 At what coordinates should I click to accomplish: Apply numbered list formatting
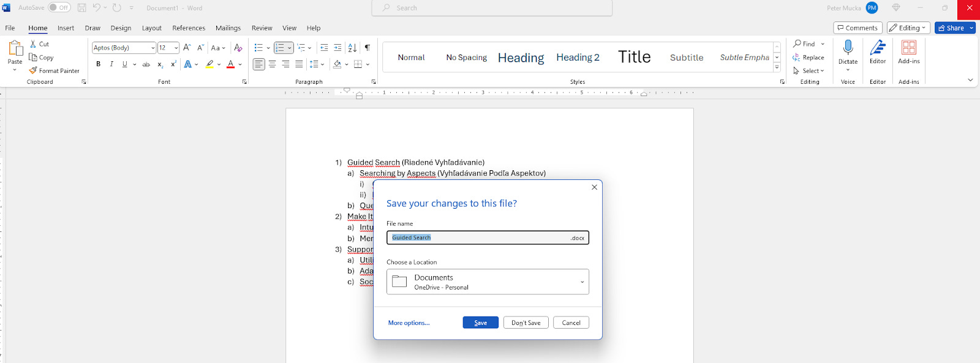coord(280,48)
